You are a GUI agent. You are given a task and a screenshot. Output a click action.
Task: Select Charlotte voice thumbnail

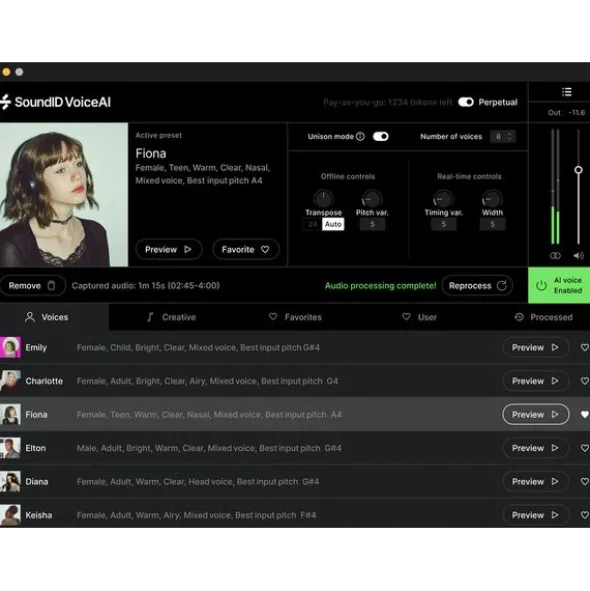[x=11, y=381]
